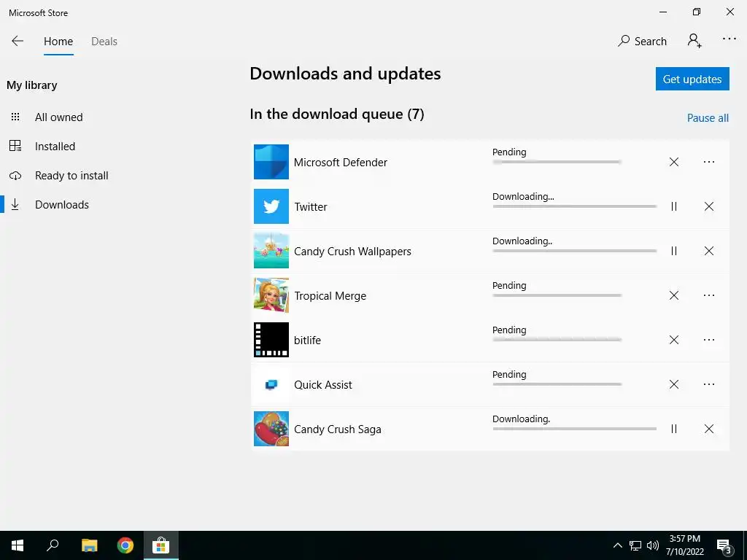The height and width of the screenshot is (560, 747).
Task: Open more options for Tropical Merge
Action: (x=709, y=295)
